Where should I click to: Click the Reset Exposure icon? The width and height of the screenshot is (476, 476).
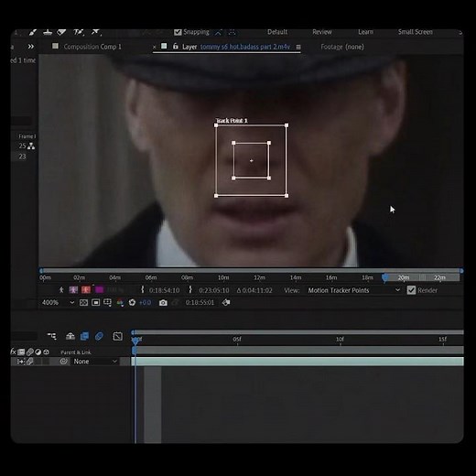(x=132, y=302)
